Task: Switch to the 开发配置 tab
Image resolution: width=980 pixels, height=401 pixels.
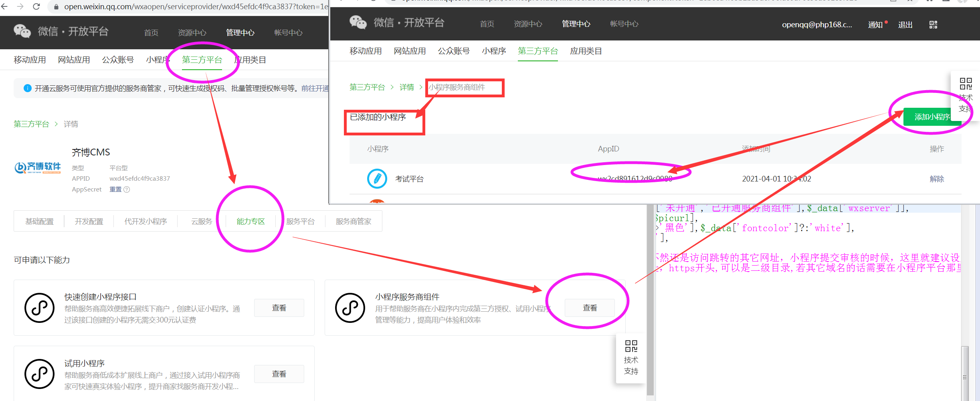Action: pyautogui.click(x=89, y=222)
